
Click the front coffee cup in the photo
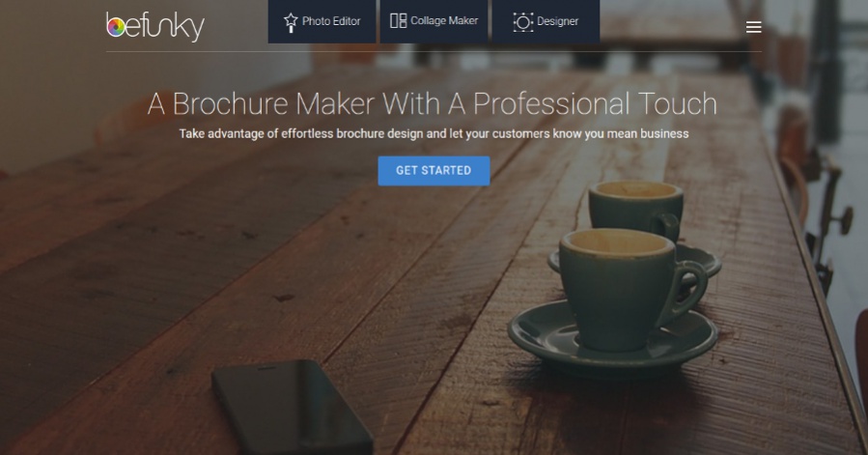point(618,288)
